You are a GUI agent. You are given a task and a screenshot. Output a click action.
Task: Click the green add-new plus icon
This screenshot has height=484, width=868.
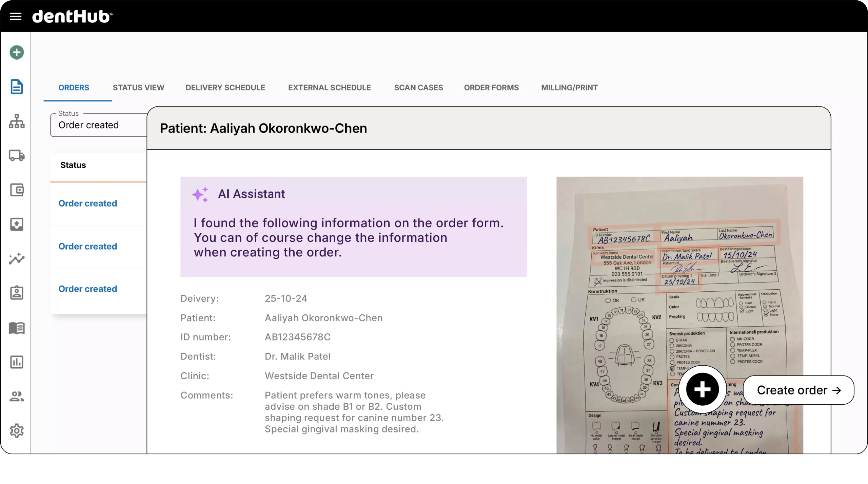[17, 53]
